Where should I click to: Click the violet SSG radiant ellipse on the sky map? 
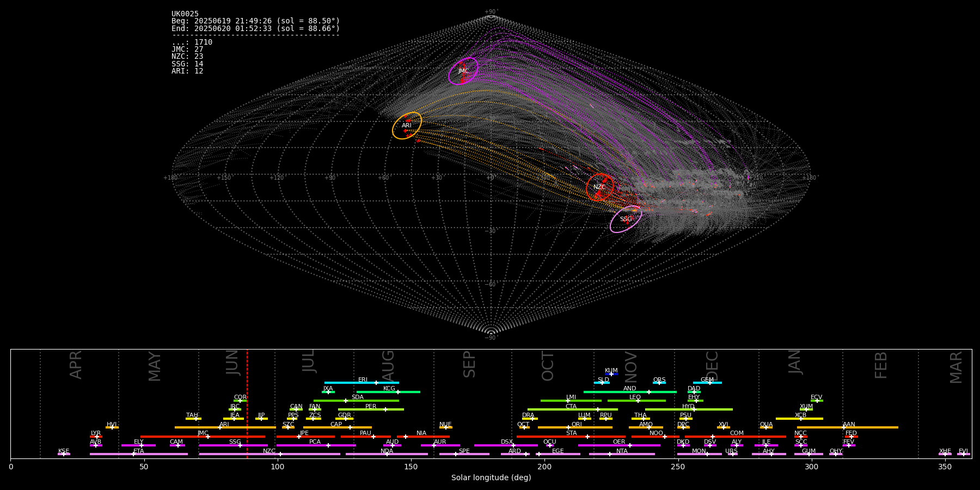coord(626,219)
